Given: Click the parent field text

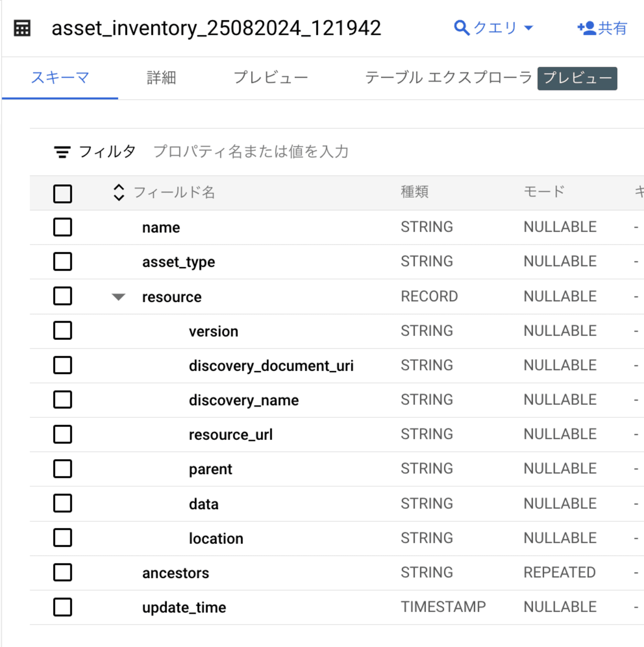Looking at the screenshot, I should pyautogui.click(x=210, y=469).
